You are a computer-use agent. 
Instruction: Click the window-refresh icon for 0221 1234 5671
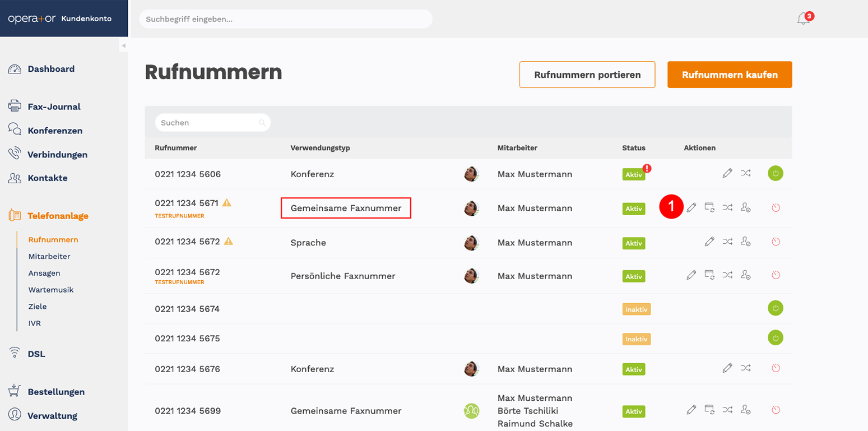click(x=709, y=208)
